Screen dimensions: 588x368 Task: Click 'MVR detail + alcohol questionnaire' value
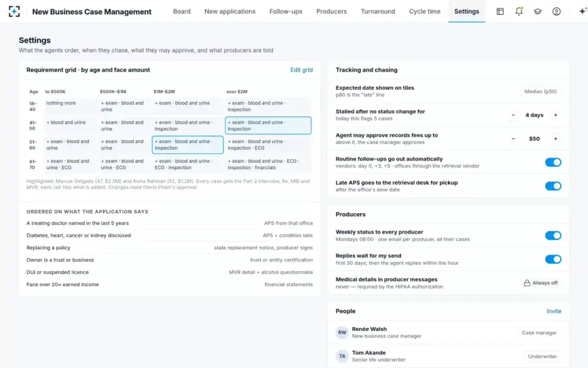pos(271,272)
